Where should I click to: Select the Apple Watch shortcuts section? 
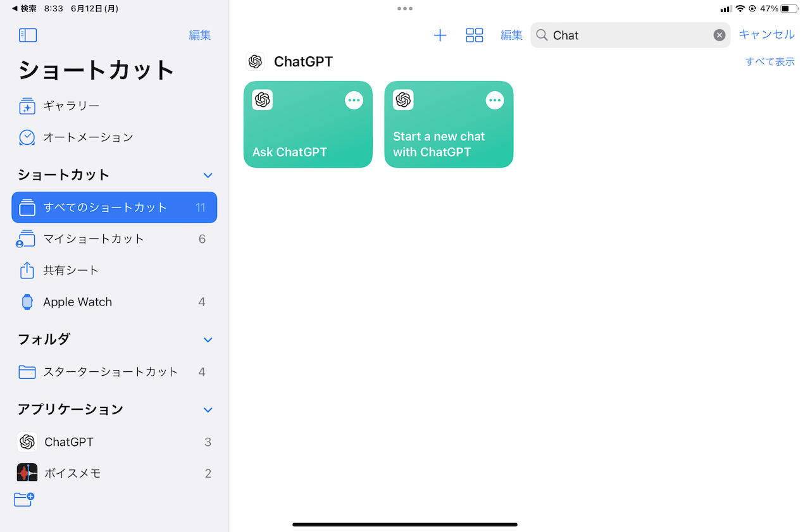(x=77, y=302)
